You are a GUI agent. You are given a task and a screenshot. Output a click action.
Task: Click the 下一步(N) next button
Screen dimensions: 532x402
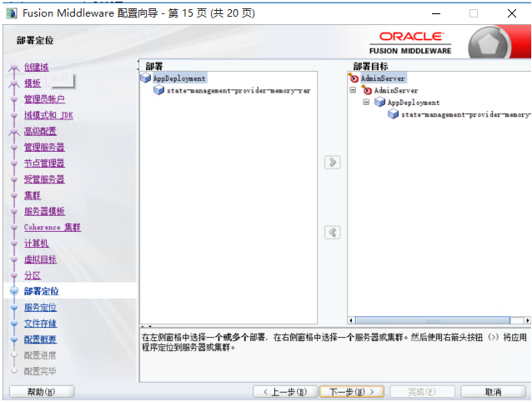pyautogui.click(x=352, y=392)
